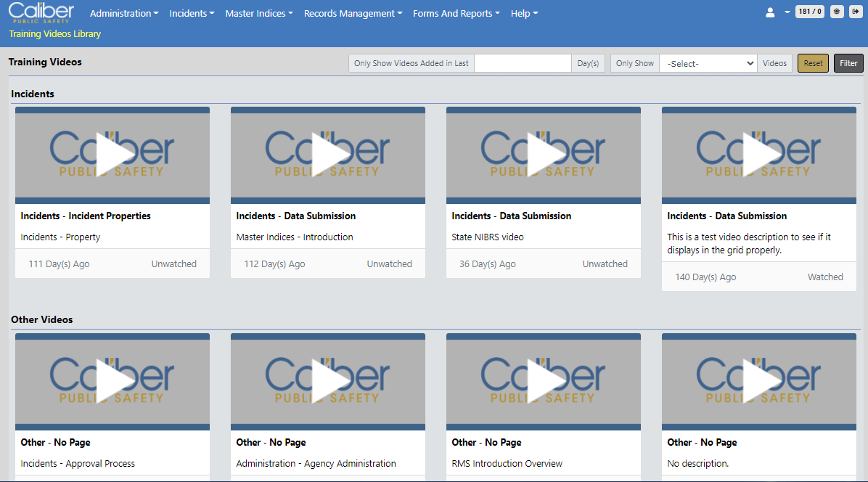This screenshot has height=482, width=868.
Task: Click the Caliber Public Safety logo
Action: (41, 12)
